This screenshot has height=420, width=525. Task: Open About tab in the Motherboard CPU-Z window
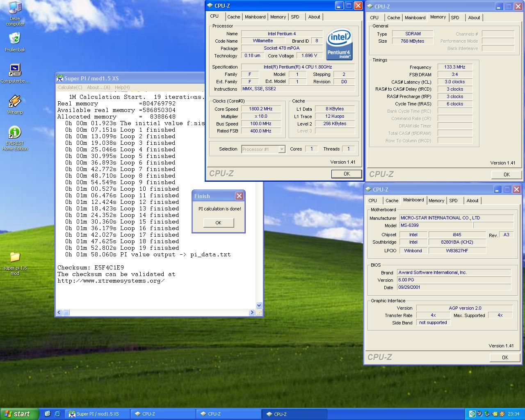click(472, 201)
